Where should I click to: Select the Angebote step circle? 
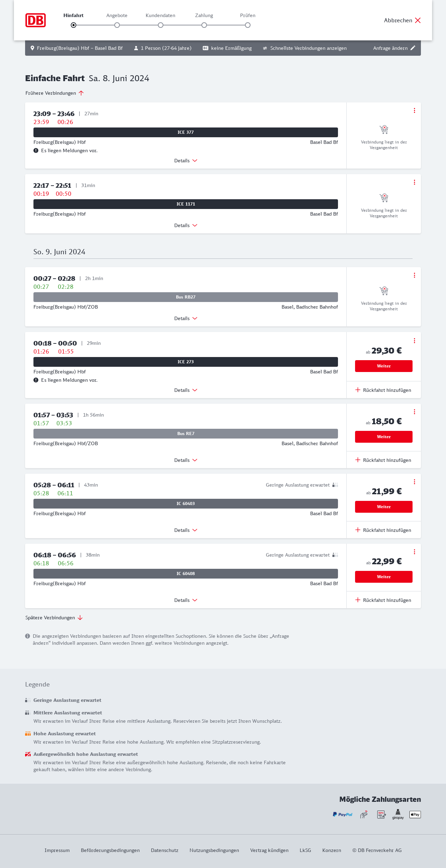[117, 25]
